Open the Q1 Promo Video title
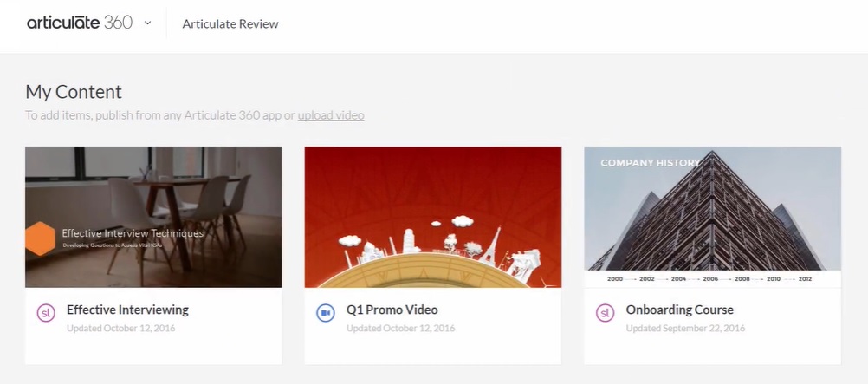This screenshot has height=385, width=868. pyautogui.click(x=392, y=310)
